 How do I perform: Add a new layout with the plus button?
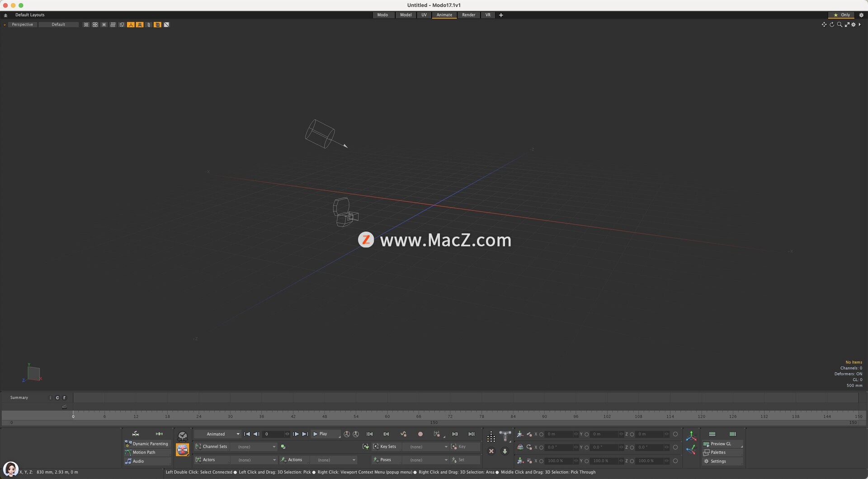501,15
